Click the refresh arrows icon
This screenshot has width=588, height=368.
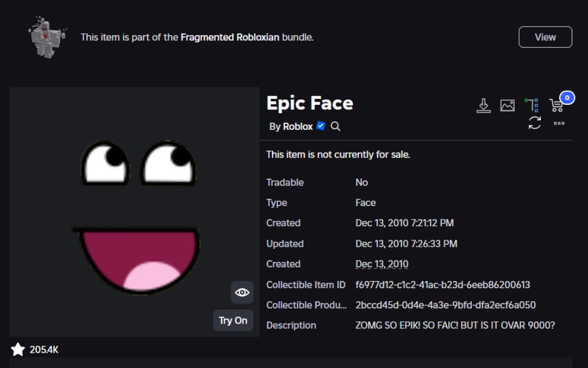[534, 123]
